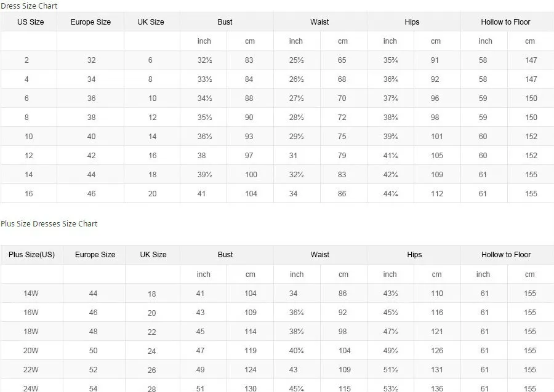554x392 pixels.
Task: Click the 'Plus Size(US)' column header
Action: coord(31,255)
